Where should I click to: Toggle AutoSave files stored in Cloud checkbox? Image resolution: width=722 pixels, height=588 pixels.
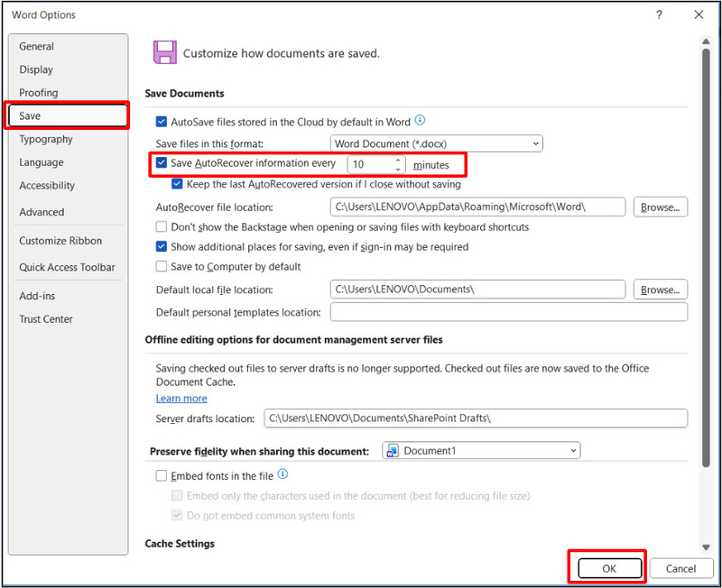(x=162, y=122)
